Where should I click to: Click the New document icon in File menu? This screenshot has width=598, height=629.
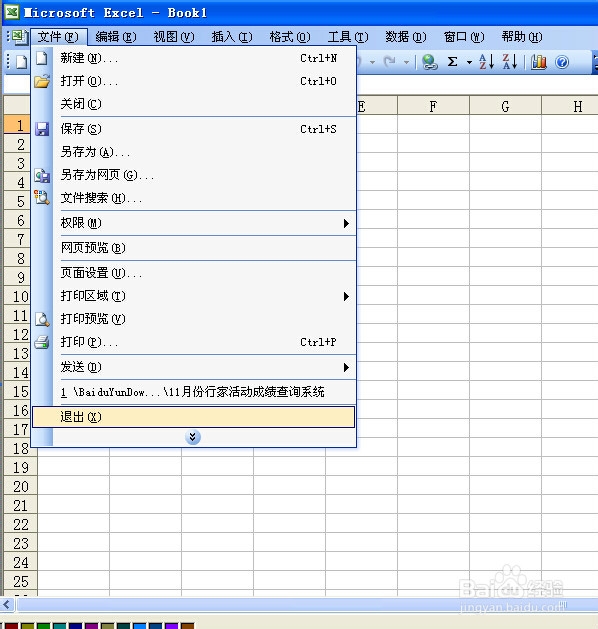tap(42, 58)
